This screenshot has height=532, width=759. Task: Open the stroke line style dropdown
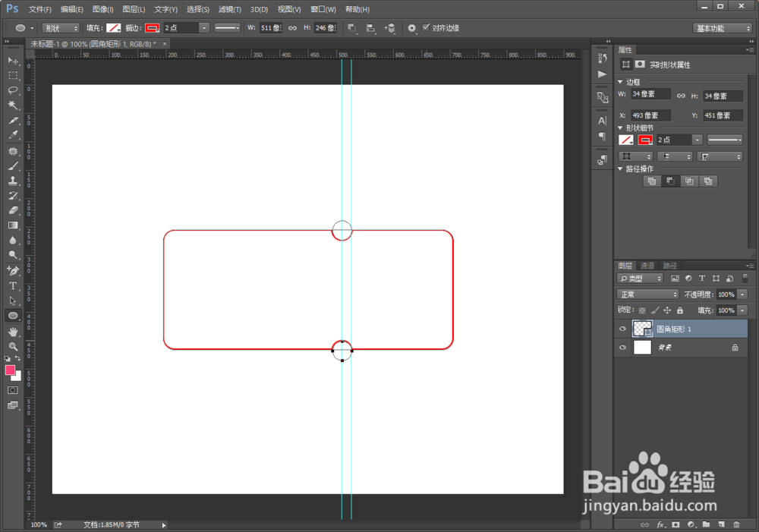point(227,28)
